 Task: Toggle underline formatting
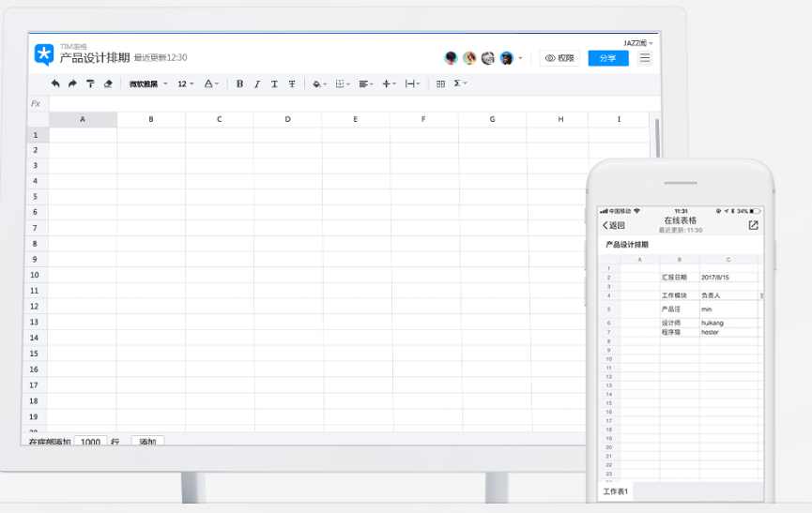click(x=274, y=83)
